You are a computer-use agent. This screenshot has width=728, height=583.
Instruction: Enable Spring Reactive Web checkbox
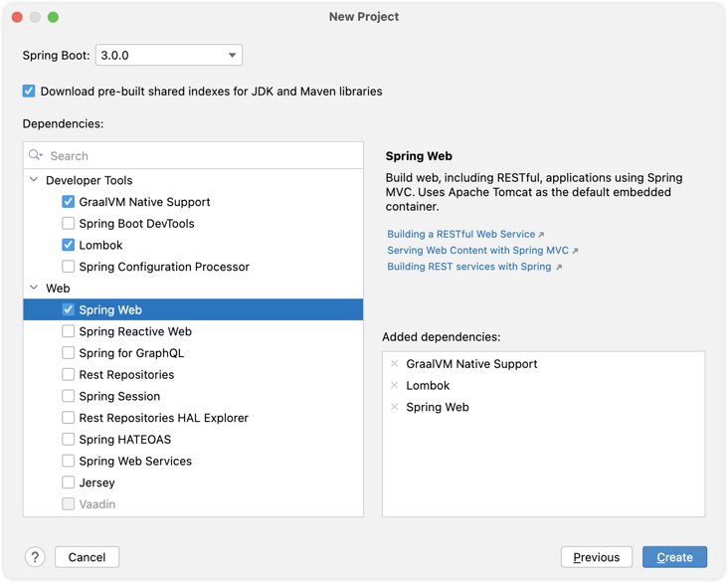point(69,331)
